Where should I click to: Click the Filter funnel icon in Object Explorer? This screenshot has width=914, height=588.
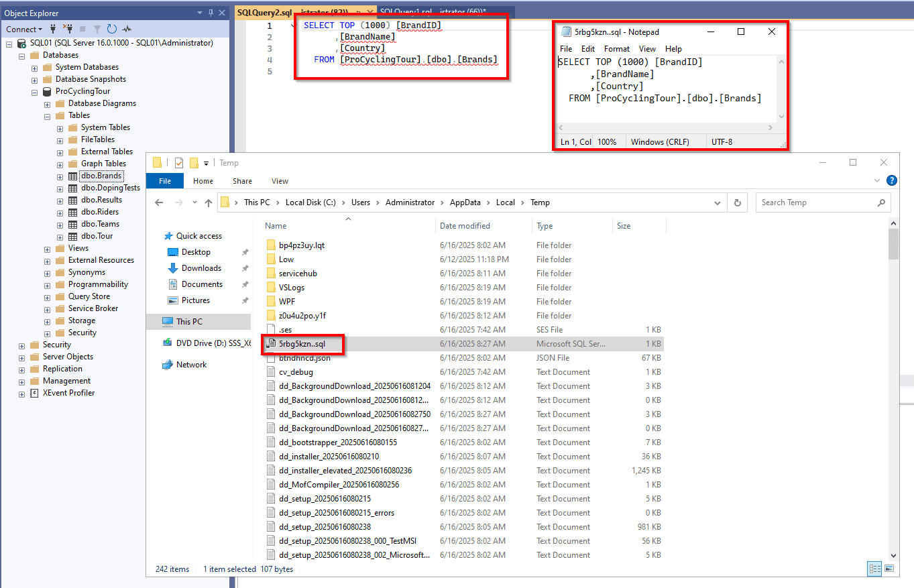(97, 29)
